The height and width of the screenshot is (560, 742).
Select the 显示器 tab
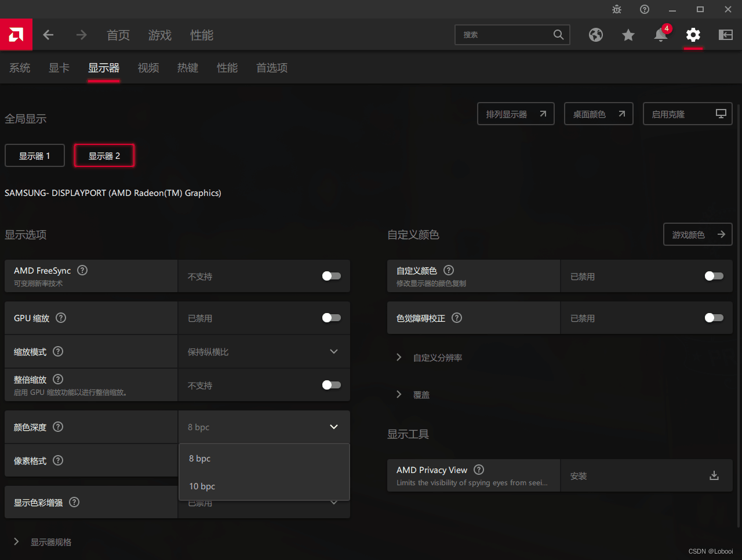pos(104,68)
